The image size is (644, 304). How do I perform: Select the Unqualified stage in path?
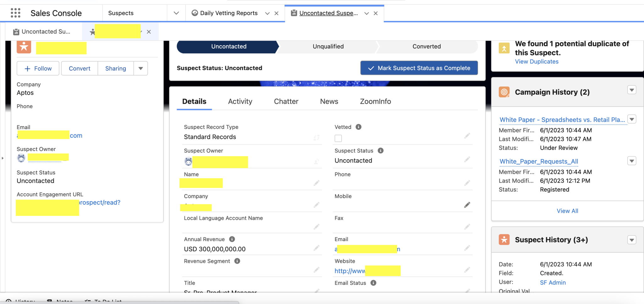pyautogui.click(x=328, y=47)
